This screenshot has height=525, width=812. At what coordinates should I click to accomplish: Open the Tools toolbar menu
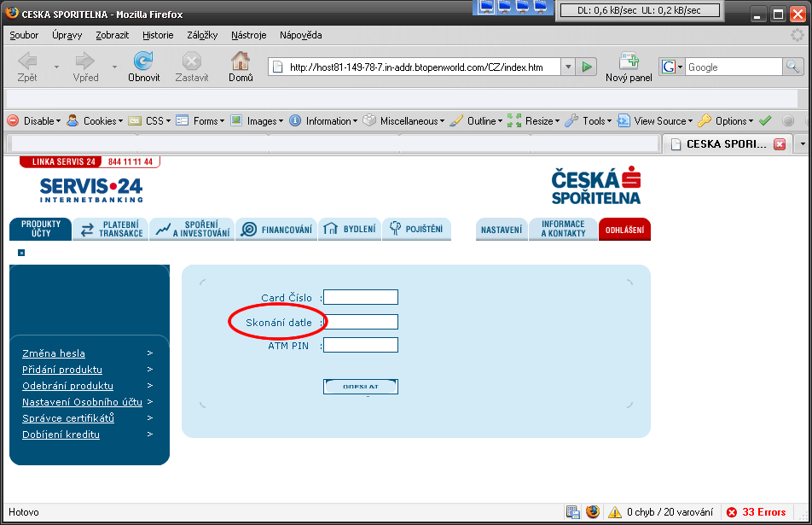[589, 120]
